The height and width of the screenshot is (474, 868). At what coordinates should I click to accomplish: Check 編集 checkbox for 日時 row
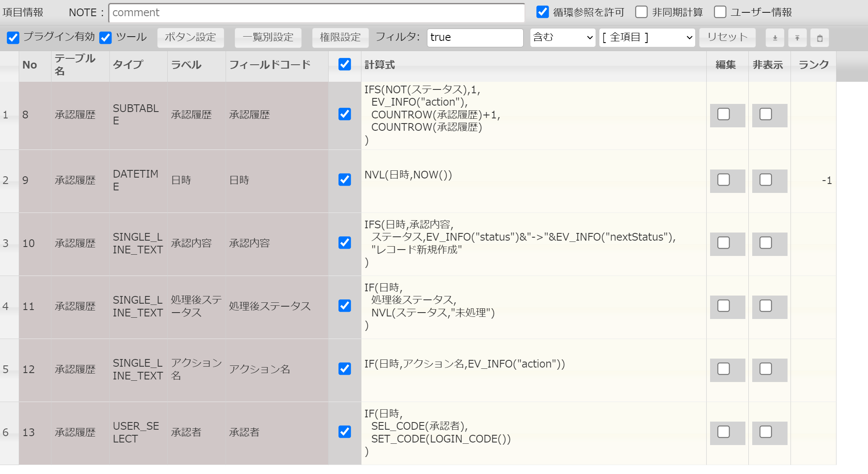coord(723,180)
